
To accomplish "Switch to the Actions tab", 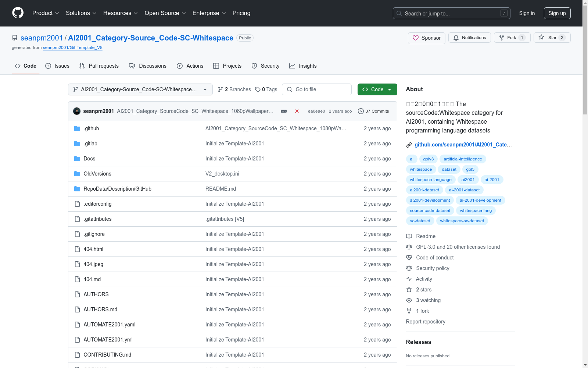I will (x=190, y=66).
